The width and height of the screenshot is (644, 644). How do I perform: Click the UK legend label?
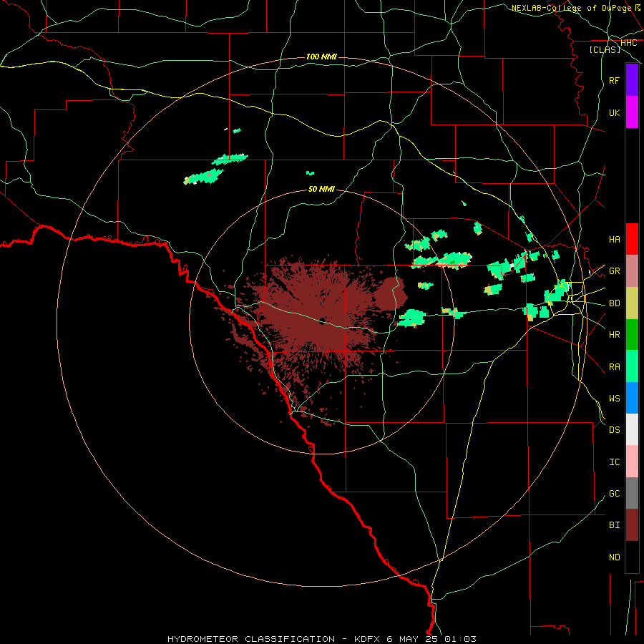(x=614, y=112)
